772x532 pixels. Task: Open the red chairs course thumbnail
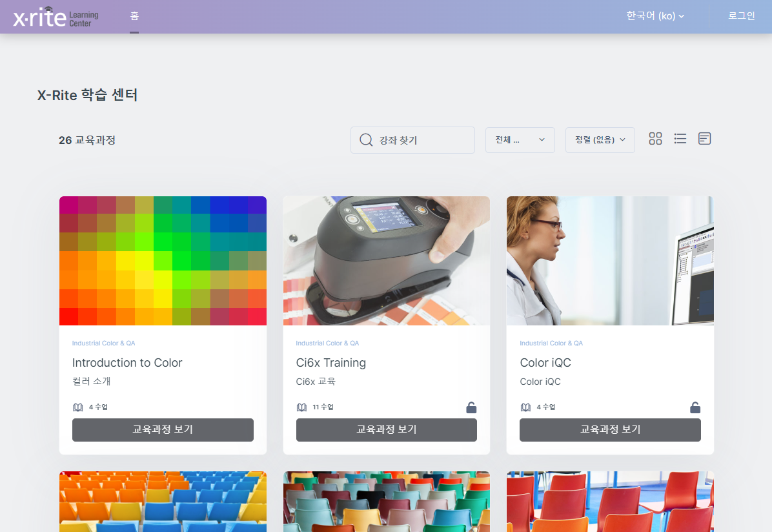coord(610,502)
